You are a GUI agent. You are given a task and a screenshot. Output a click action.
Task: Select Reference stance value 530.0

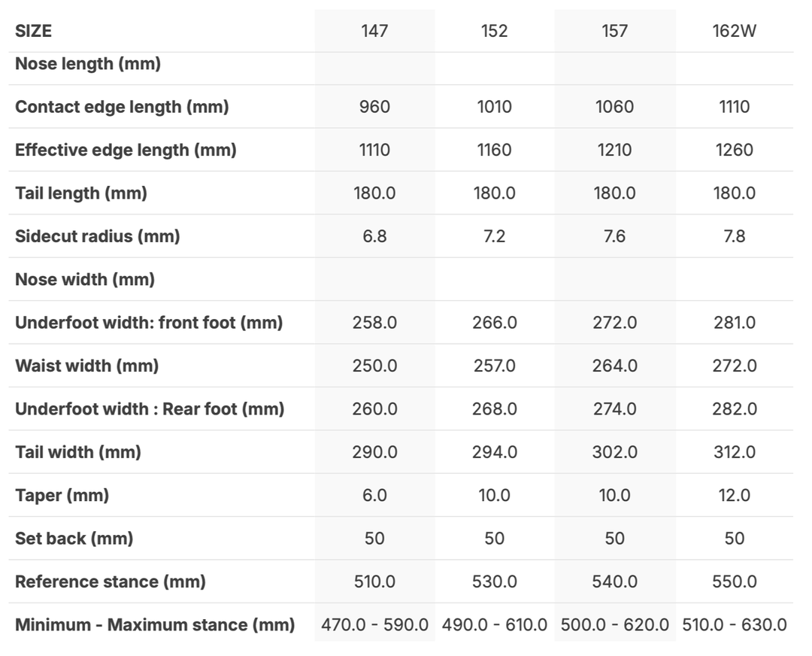(x=494, y=582)
